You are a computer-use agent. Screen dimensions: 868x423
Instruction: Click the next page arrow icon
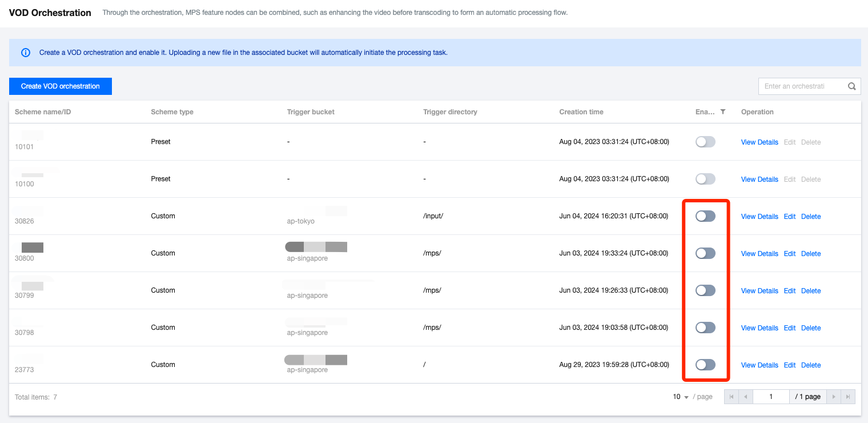click(x=834, y=396)
